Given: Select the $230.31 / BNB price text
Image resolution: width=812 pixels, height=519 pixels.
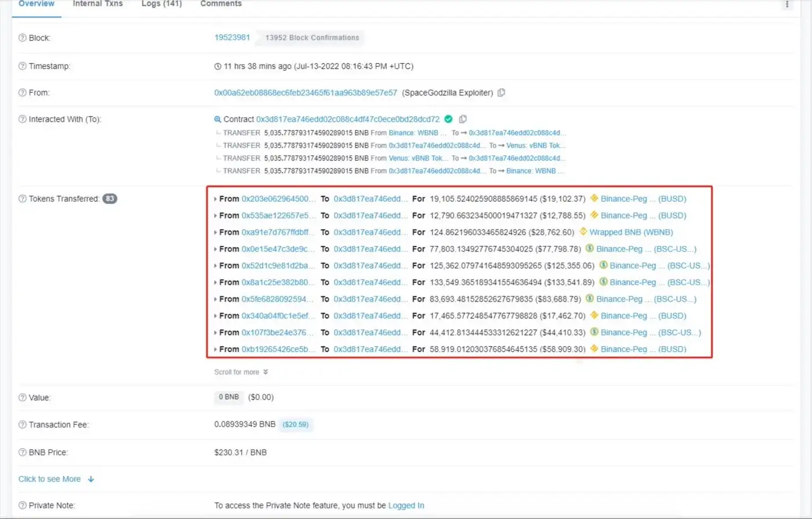Looking at the screenshot, I should coord(240,452).
